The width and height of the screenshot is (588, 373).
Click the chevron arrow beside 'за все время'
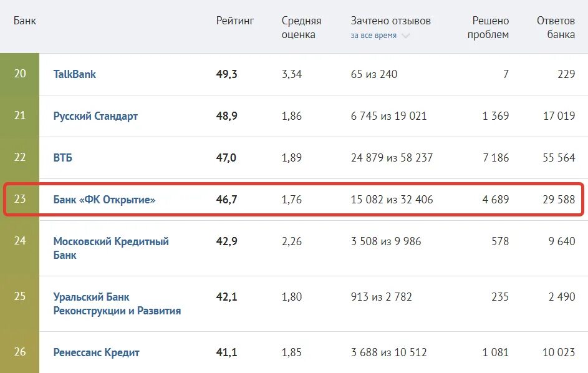(406, 36)
